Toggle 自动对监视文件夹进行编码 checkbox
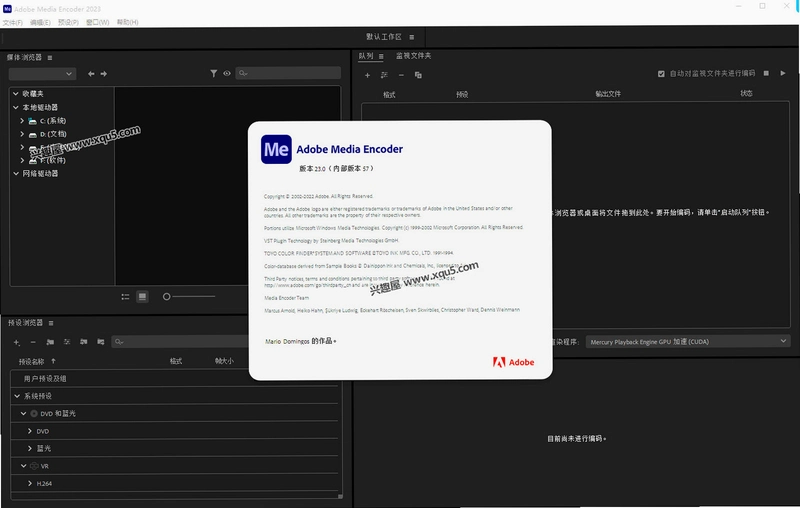 661,74
